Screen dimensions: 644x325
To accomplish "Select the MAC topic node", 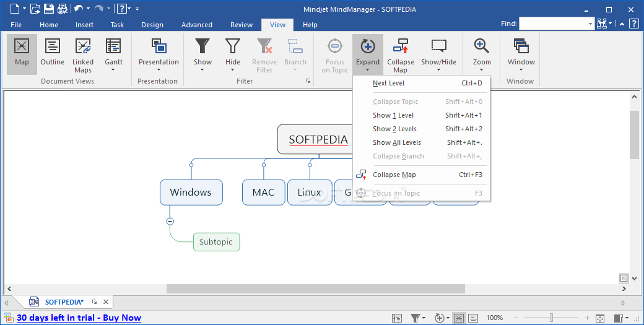I will [x=263, y=192].
